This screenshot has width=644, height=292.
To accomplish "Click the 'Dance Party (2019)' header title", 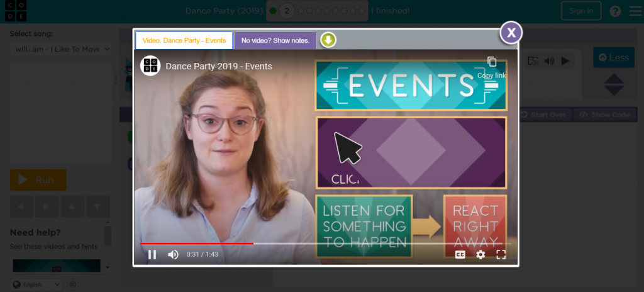I will [x=225, y=11].
